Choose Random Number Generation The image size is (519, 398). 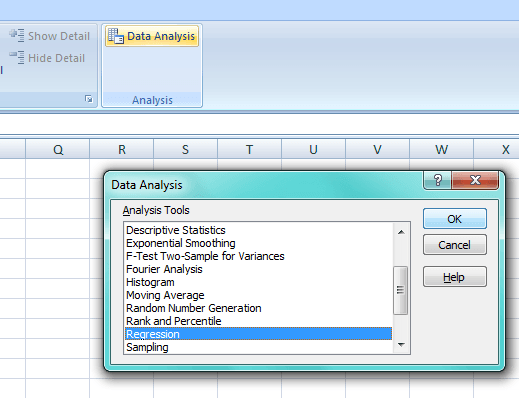click(x=258, y=308)
